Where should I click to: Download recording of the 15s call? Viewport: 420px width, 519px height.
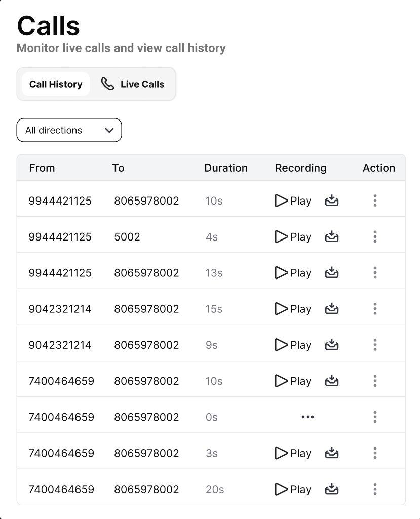(x=331, y=309)
